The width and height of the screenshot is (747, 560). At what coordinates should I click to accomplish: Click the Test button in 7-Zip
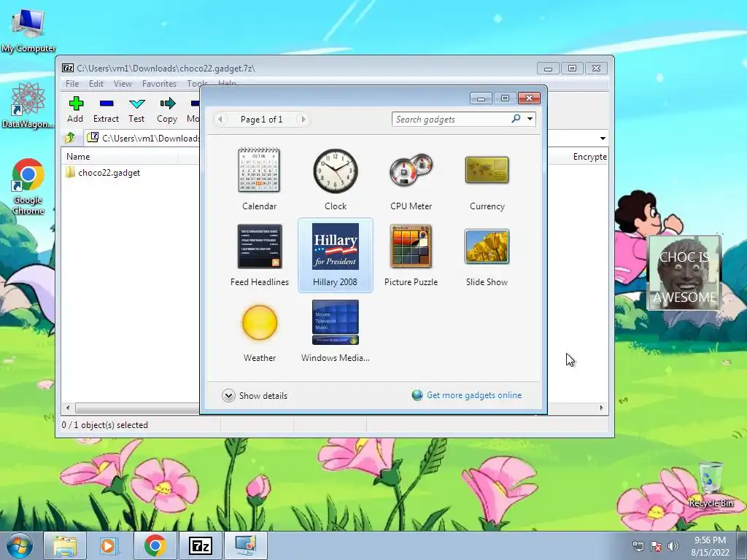tap(136, 109)
